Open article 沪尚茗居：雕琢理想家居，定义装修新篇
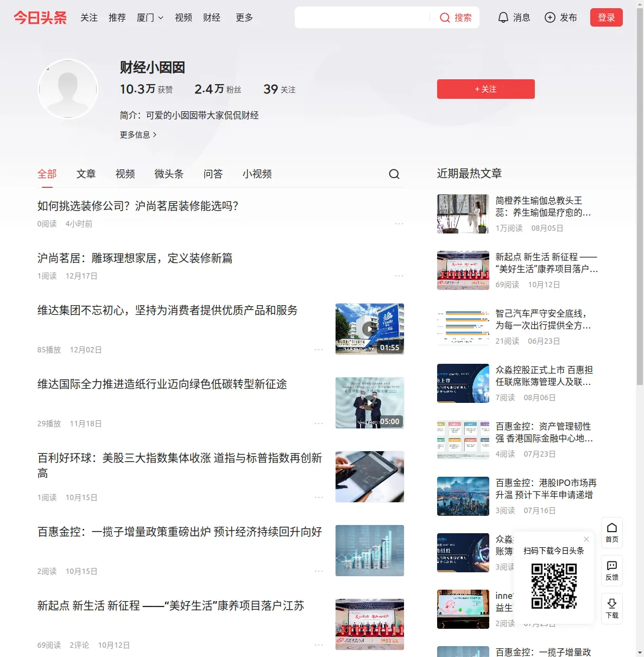Image resolution: width=644 pixels, height=657 pixels. point(135,258)
